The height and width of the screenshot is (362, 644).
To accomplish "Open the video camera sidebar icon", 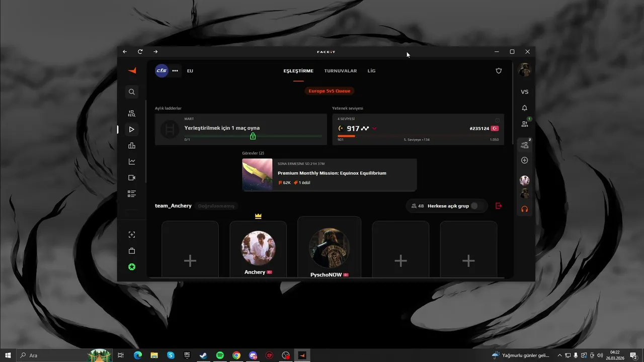I will coord(132,178).
